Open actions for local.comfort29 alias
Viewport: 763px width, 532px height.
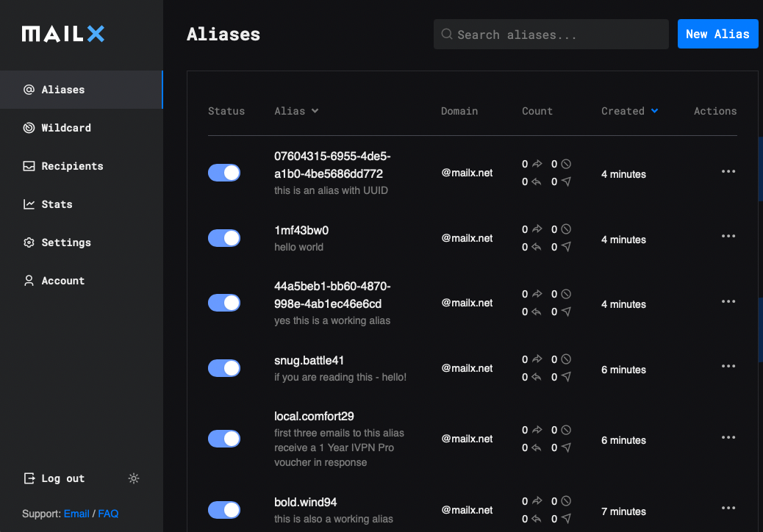pyautogui.click(x=728, y=437)
